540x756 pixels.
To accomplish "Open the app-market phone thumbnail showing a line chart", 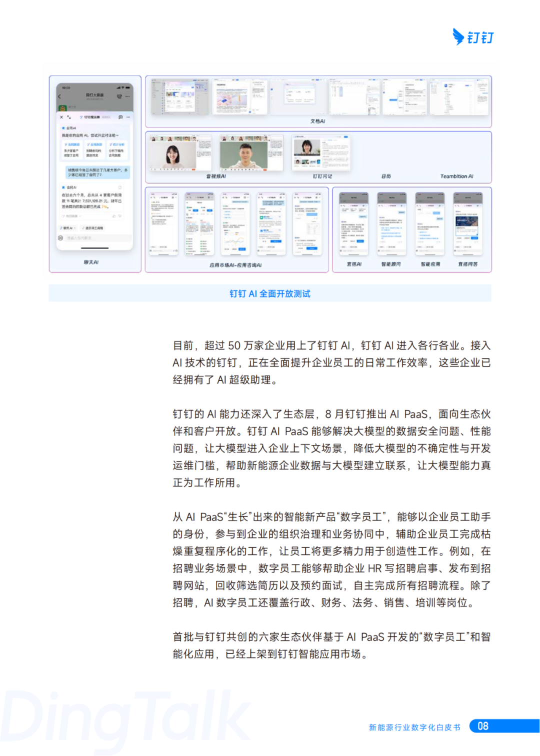I will (235, 224).
